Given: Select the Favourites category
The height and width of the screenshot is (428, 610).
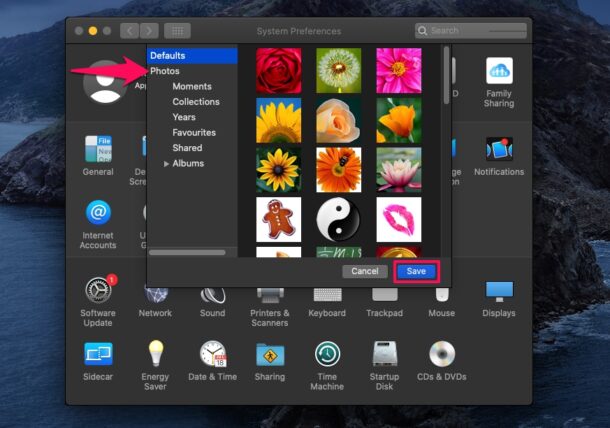Looking at the screenshot, I should pyautogui.click(x=192, y=133).
